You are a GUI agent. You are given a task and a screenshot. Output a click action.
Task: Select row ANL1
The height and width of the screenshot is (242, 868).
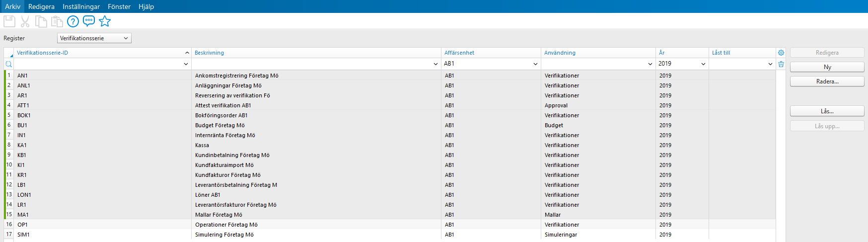pos(390,85)
